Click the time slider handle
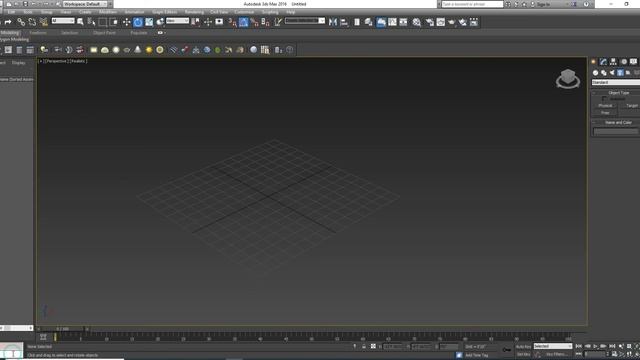This screenshot has width=640, height=360. click(62, 329)
